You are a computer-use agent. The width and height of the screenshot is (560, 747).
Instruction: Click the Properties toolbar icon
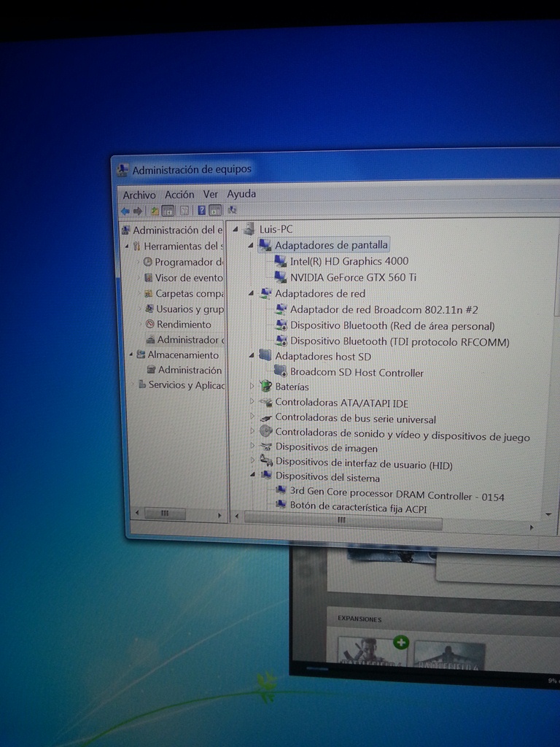(x=184, y=211)
